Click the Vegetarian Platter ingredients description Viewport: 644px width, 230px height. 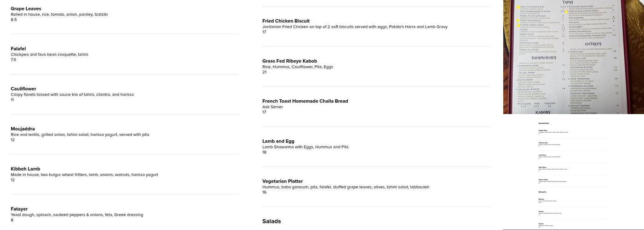tap(345, 187)
